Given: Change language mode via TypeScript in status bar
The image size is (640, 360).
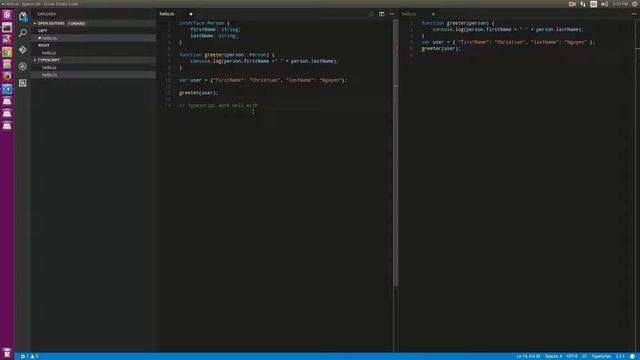Looking at the screenshot, I should (601, 356).
